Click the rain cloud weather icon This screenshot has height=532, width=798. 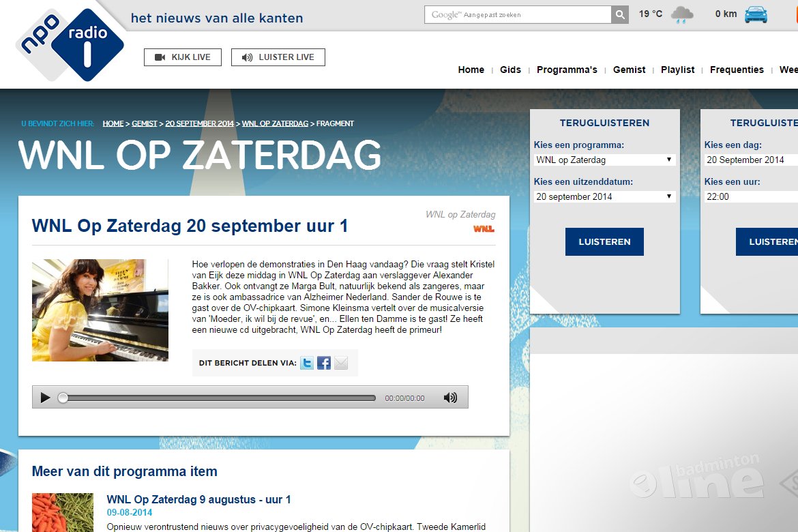[682, 14]
